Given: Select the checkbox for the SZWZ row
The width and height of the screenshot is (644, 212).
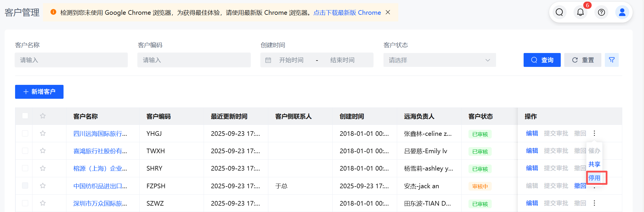Looking at the screenshot, I should 25,203.
